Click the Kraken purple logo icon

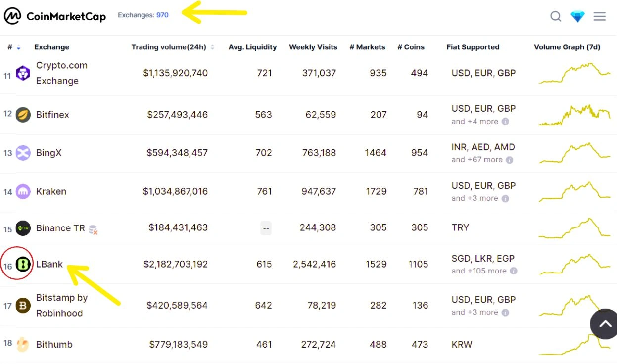tap(23, 191)
